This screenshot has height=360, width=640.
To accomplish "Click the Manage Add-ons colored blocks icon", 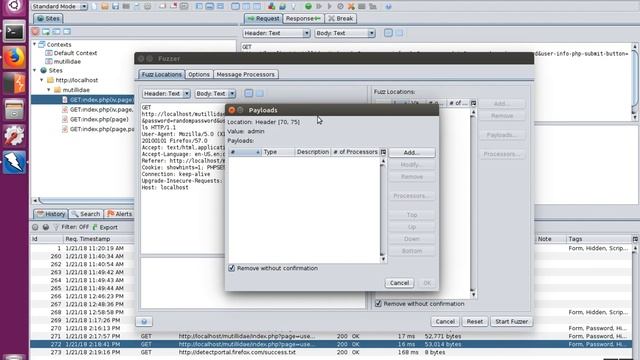I will [271, 6].
